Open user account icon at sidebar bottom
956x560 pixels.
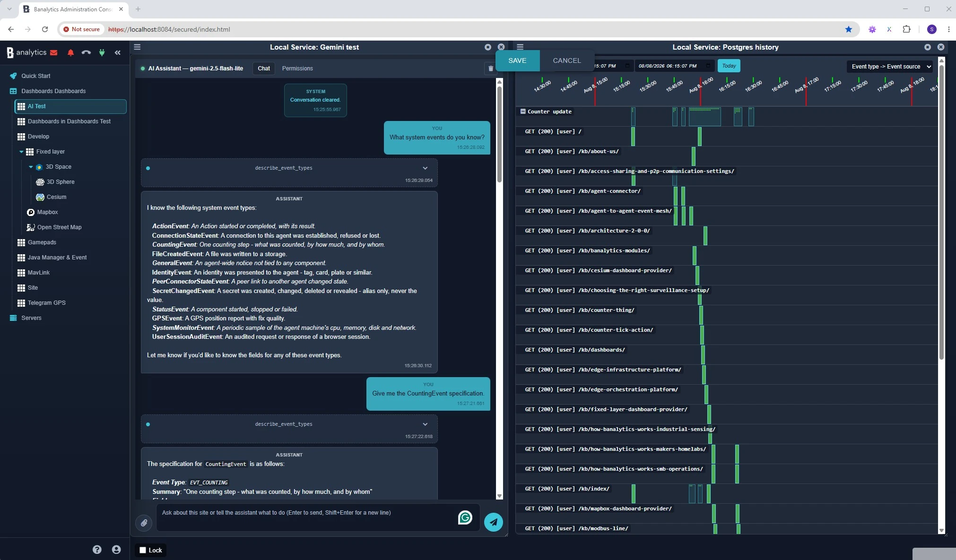click(x=116, y=550)
